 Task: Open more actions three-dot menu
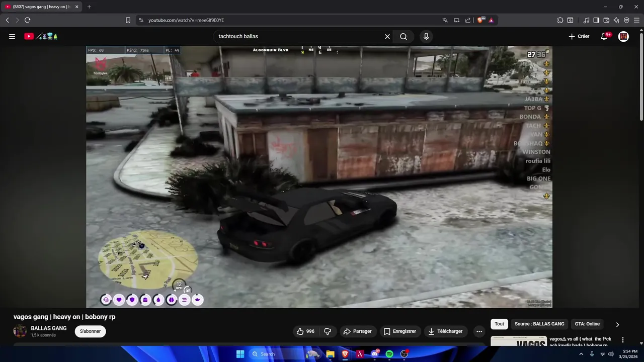click(x=479, y=331)
